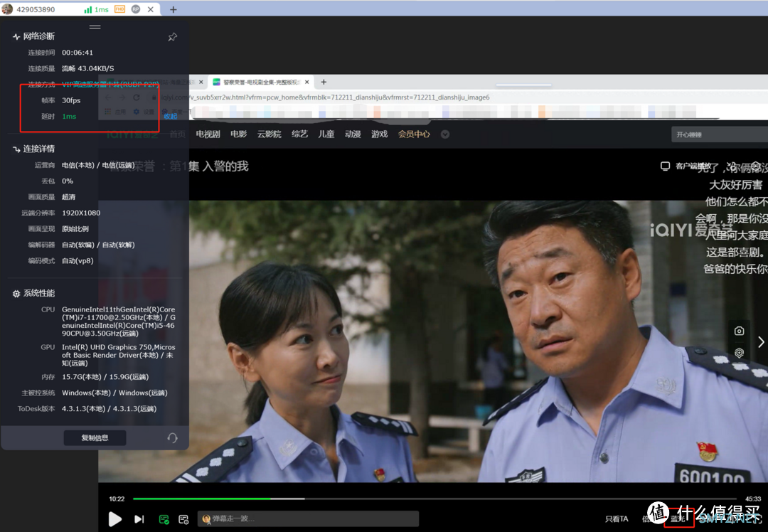Click the grey RP badge icon
Image resolution: width=768 pixels, height=532 pixels.
[136, 9]
